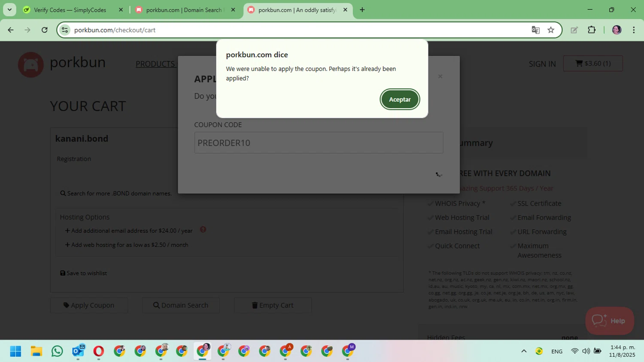Image resolution: width=644 pixels, height=362 pixels.
Task: Open the clock showing 1:44 p. m.
Action: coord(622,351)
